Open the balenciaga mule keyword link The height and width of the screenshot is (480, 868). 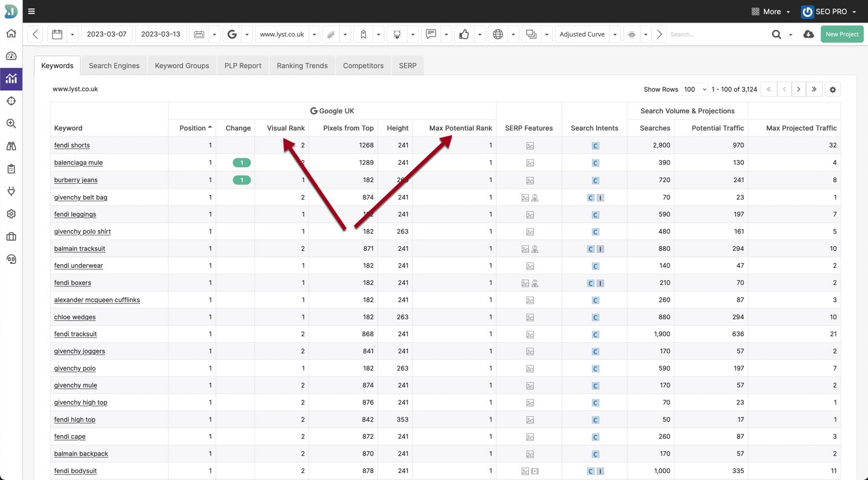pos(78,163)
